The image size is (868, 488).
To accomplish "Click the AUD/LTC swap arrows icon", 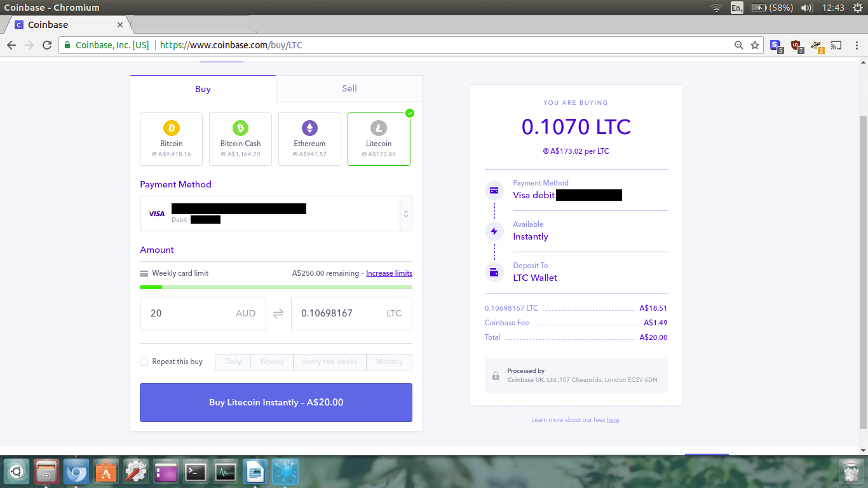I will (278, 313).
